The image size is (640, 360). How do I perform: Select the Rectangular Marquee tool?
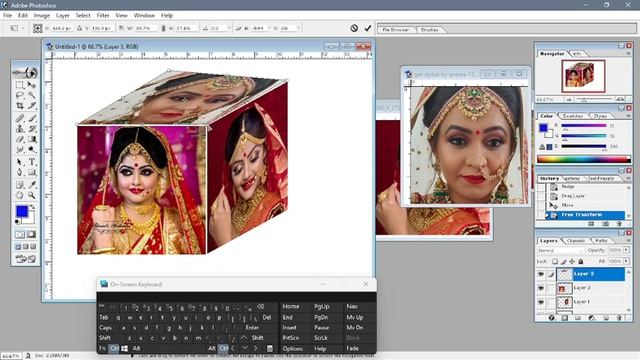(20, 85)
